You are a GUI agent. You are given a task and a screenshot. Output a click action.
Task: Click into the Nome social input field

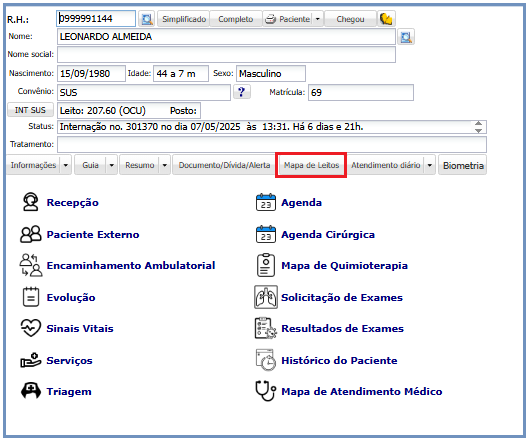226,55
